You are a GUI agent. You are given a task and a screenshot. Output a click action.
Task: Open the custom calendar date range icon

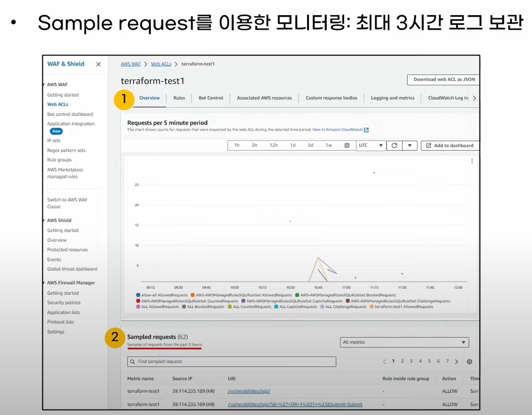point(347,145)
